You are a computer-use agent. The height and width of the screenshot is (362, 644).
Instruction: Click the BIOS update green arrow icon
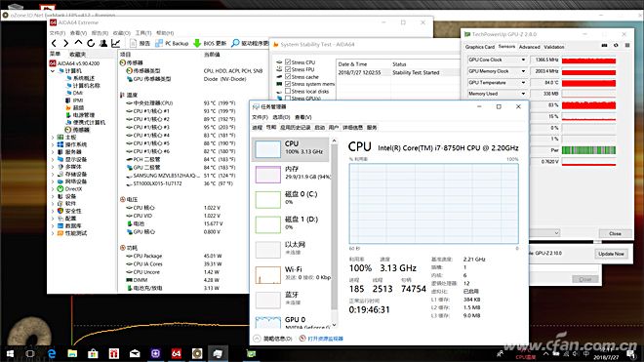click(x=197, y=43)
